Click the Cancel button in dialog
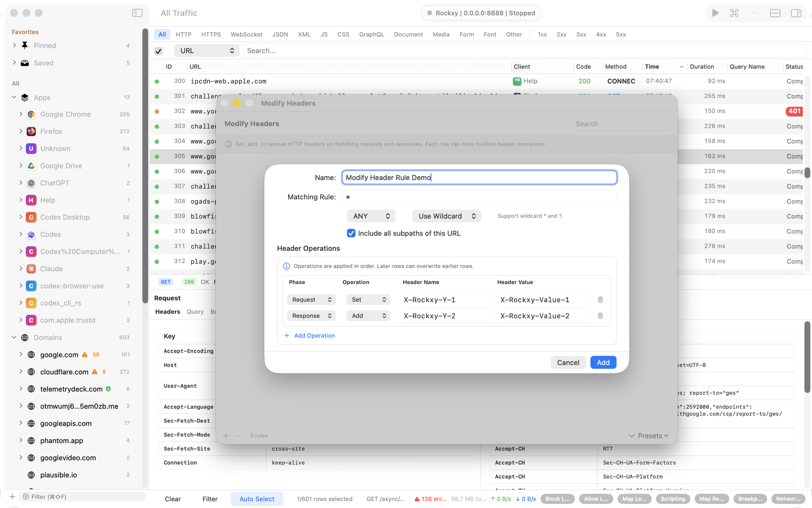 pyautogui.click(x=568, y=362)
